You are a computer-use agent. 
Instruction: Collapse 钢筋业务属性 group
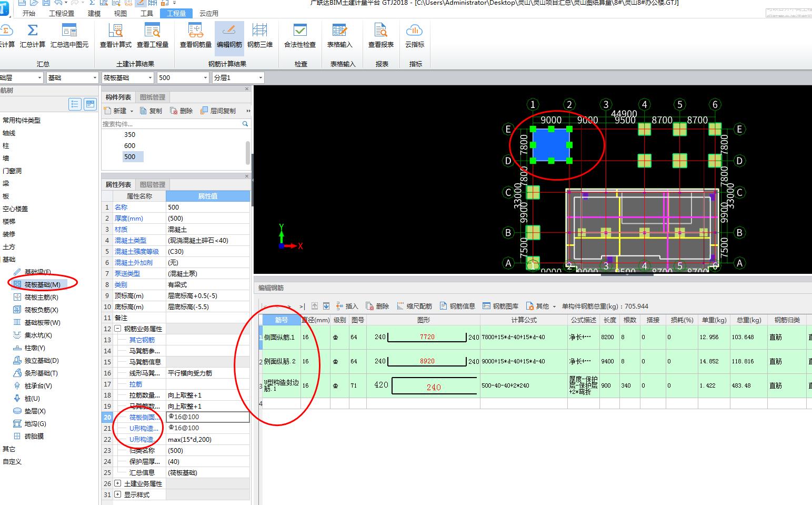(117, 329)
